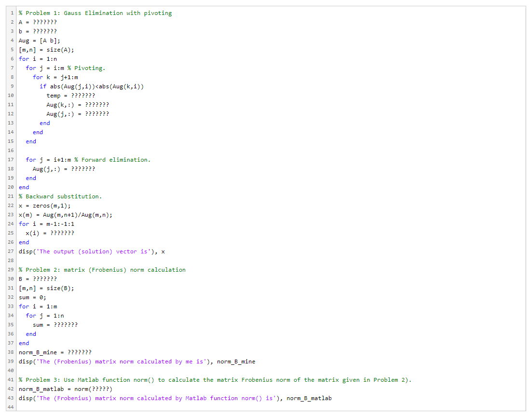Click the line 'Aug(k,:) = ???????'
This screenshot has height=417, width=532.
tap(78, 105)
